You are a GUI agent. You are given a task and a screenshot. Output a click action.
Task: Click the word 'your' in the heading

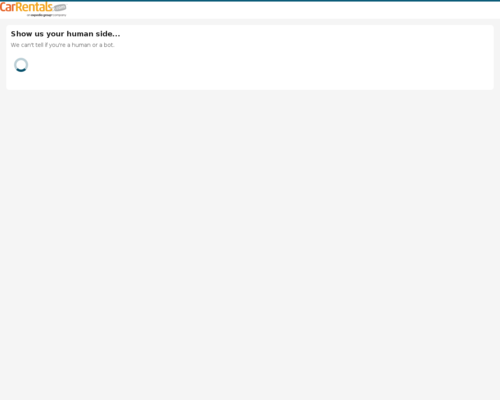55,34
